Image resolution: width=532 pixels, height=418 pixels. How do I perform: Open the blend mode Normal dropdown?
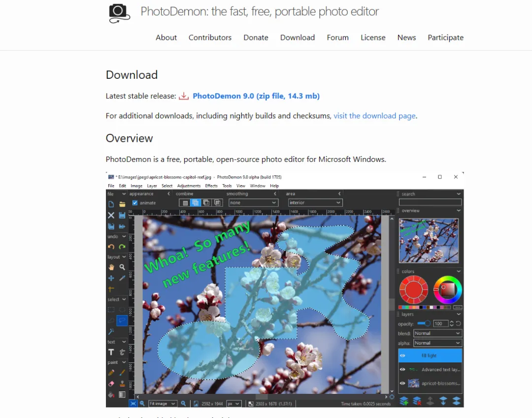coord(438,333)
